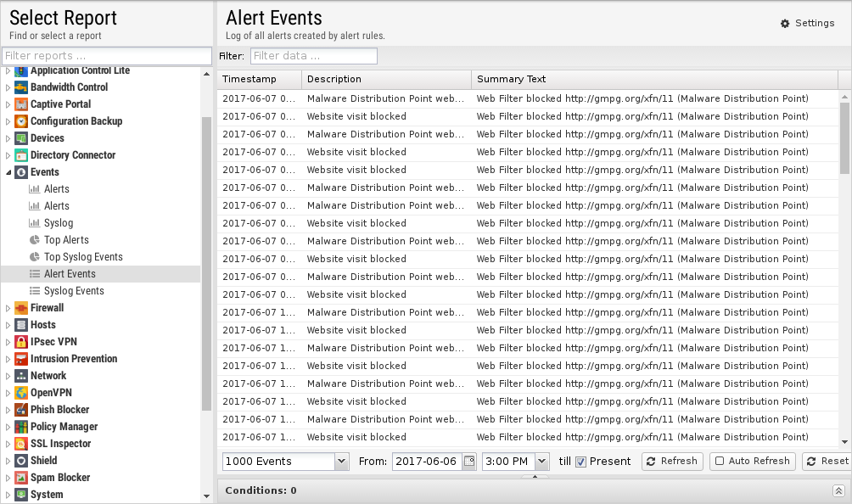Uncheck the Present checkbox
852x504 pixels.
[x=580, y=462]
